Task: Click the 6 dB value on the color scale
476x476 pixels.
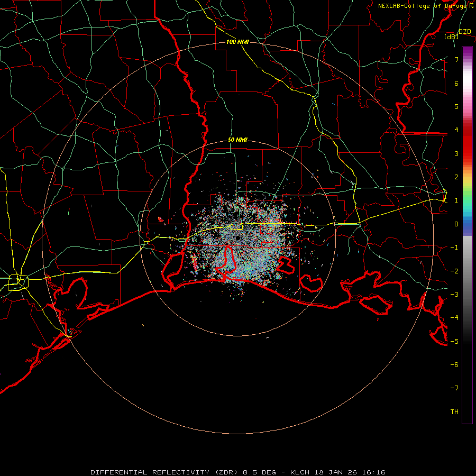Action: pos(456,84)
